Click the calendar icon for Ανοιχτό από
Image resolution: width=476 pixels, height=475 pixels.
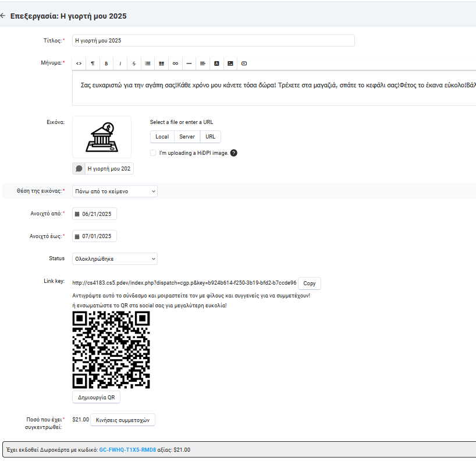click(x=77, y=214)
